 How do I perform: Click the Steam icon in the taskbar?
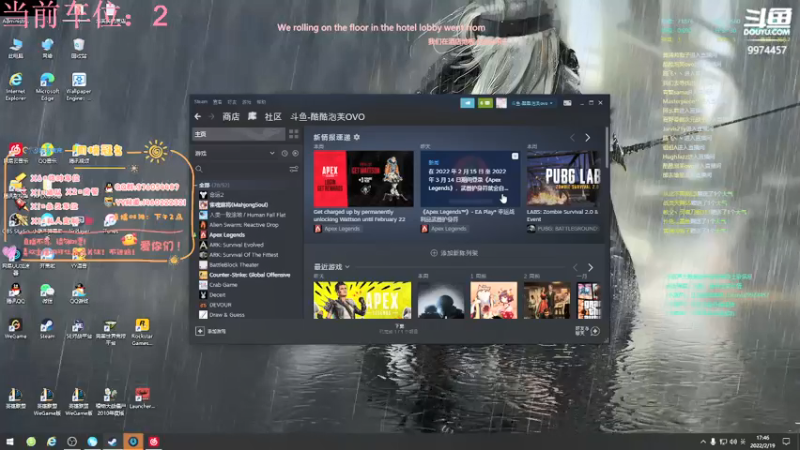pyautogui.click(x=112, y=441)
